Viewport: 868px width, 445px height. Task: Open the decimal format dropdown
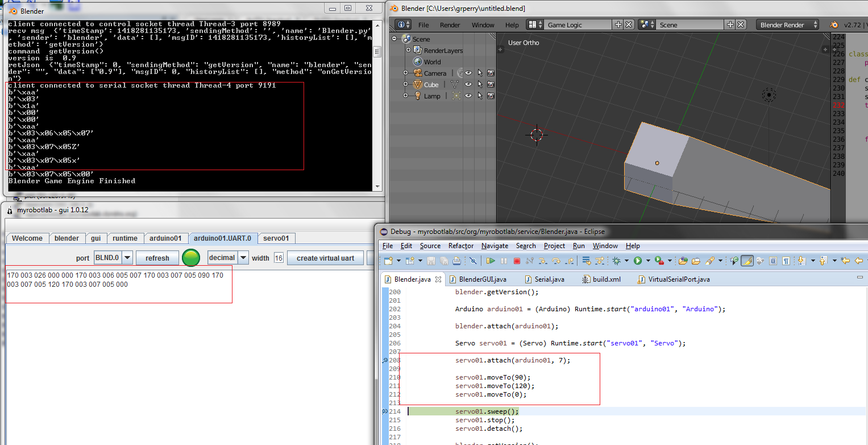click(x=243, y=258)
